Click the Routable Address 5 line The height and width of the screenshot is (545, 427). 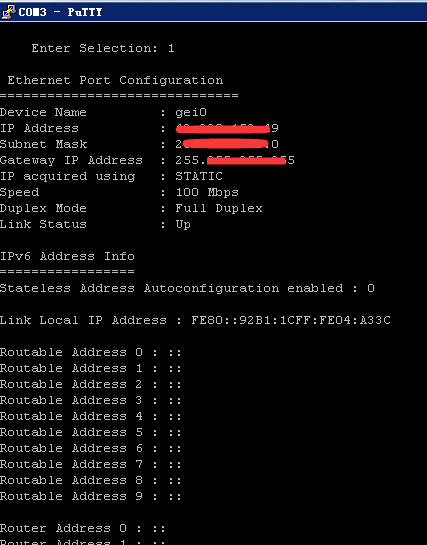coord(91,432)
